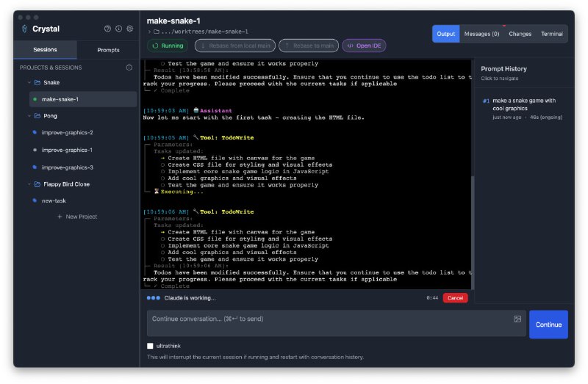This screenshot has width=588, height=384.
Task: Click the Flappy Bird Clone folder icon
Action: [x=37, y=184]
